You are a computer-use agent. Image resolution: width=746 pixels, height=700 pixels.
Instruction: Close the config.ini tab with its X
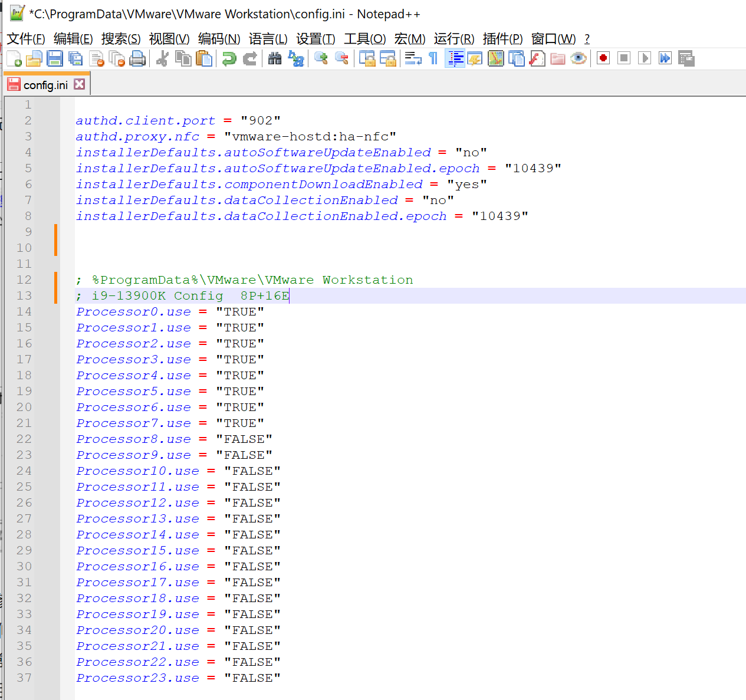coord(79,84)
